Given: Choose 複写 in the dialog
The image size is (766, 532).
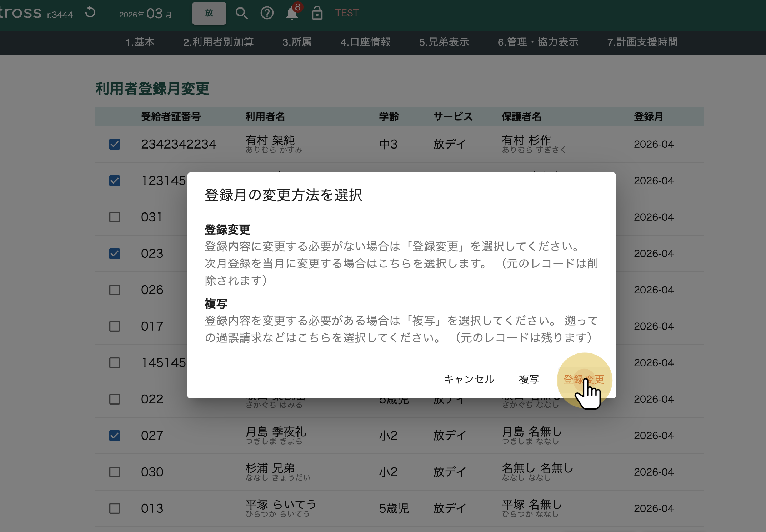Looking at the screenshot, I should click(529, 379).
